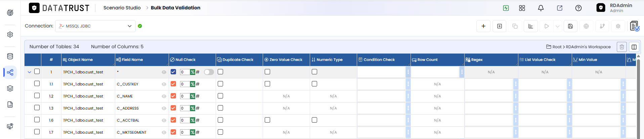
Task: Click the run play icon in toolbar
Action: (547, 26)
